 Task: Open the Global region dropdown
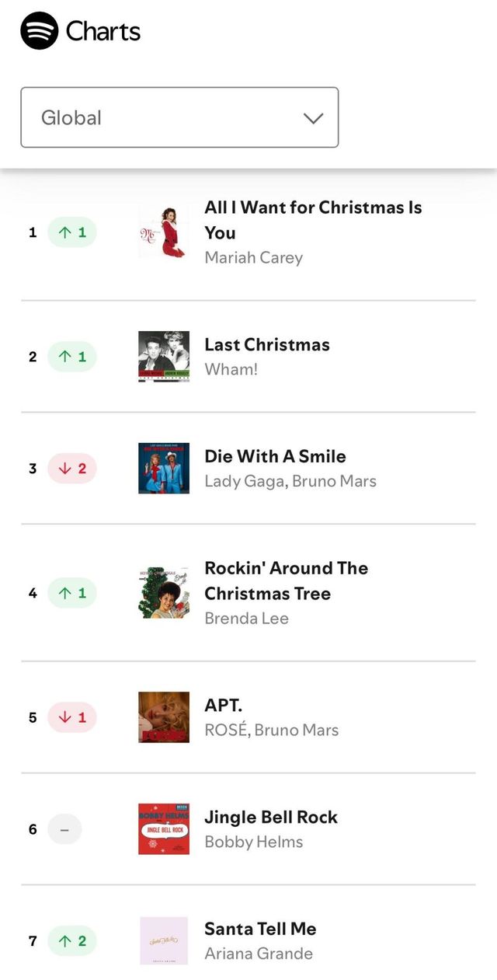click(179, 117)
